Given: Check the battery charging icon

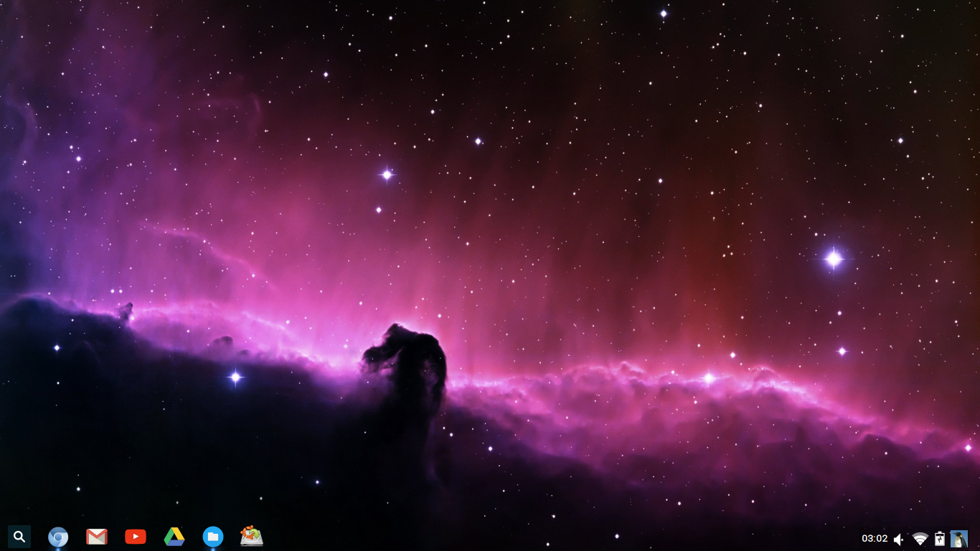Looking at the screenshot, I should pos(940,539).
